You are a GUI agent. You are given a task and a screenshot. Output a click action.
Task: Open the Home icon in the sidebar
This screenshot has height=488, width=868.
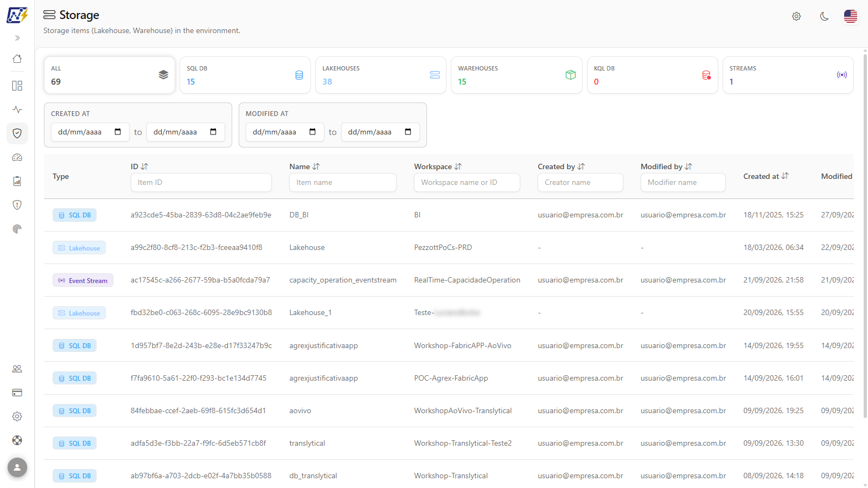click(17, 59)
